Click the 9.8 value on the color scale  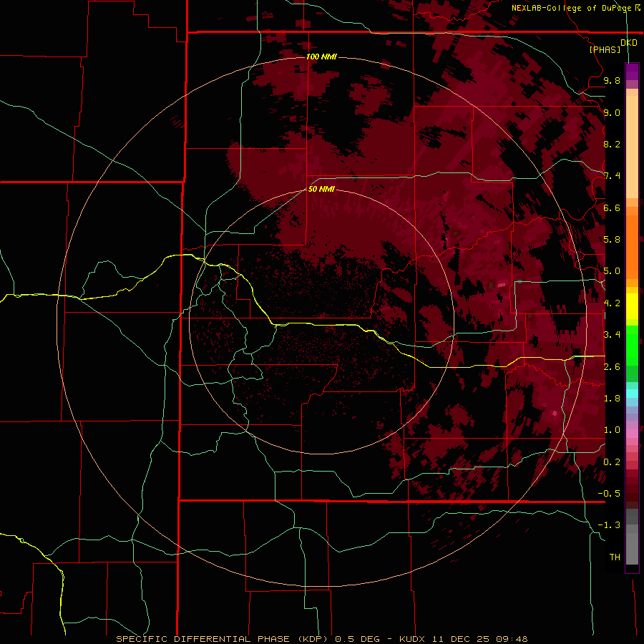coord(612,80)
